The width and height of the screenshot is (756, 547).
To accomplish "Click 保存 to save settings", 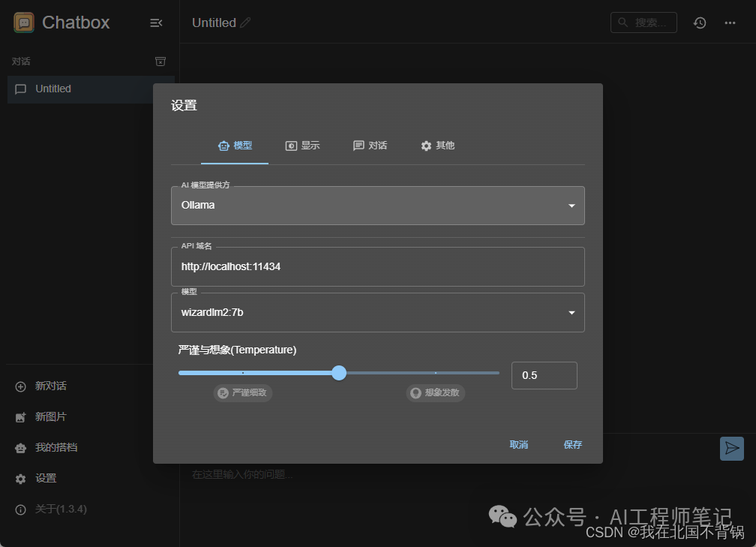I will 573,445.
